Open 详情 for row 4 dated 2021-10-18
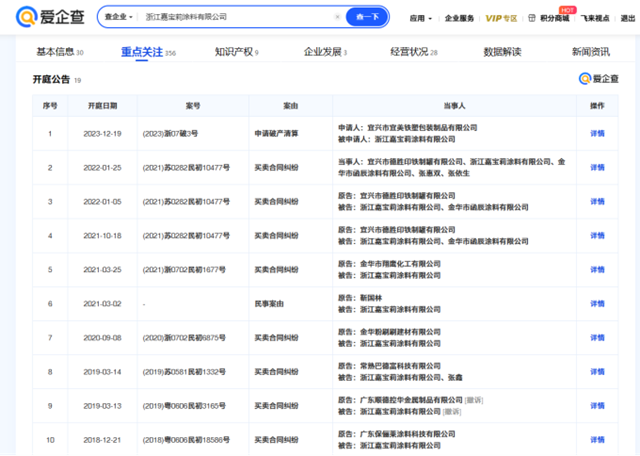Screen dimensions: 640x456 pyautogui.click(x=597, y=236)
